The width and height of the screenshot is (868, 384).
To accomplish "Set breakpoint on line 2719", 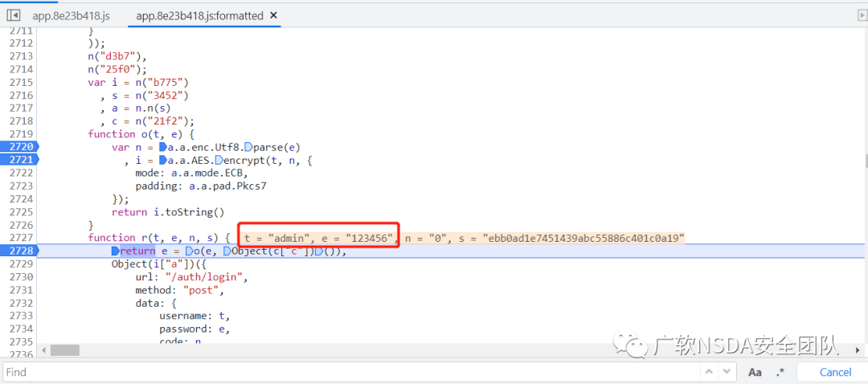I will [21, 133].
